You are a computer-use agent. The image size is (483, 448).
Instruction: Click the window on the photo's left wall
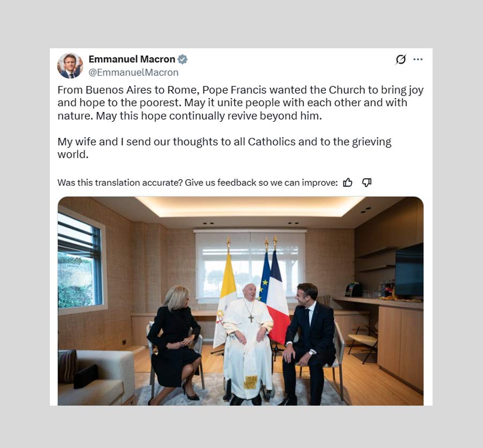(80, 261)
